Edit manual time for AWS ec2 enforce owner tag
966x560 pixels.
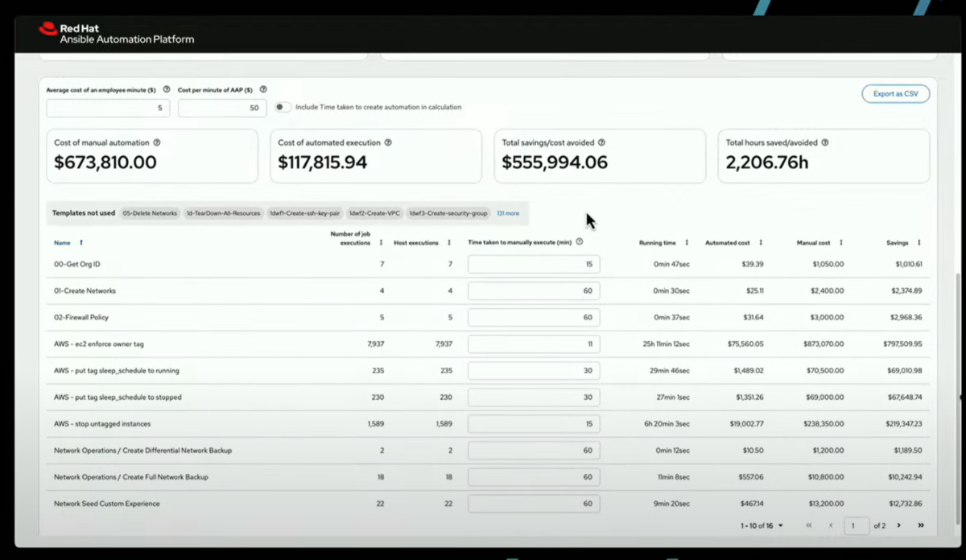pos(534,344)
